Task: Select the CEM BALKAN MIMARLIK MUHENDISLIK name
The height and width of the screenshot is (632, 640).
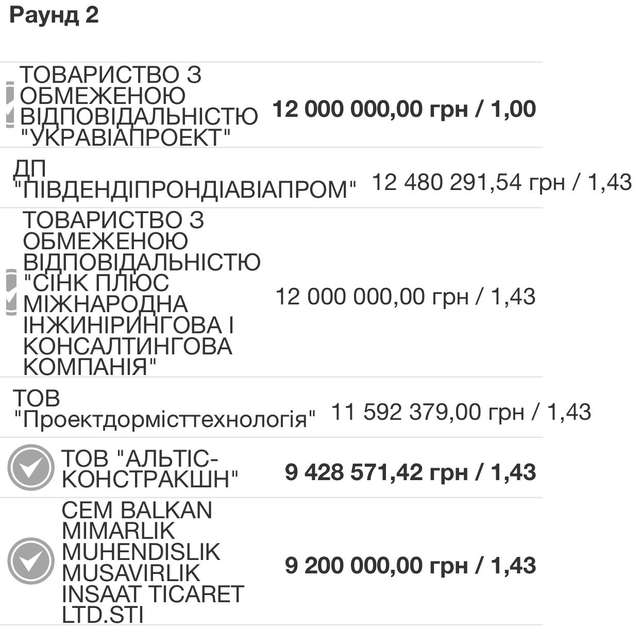Action: [153, 562]
